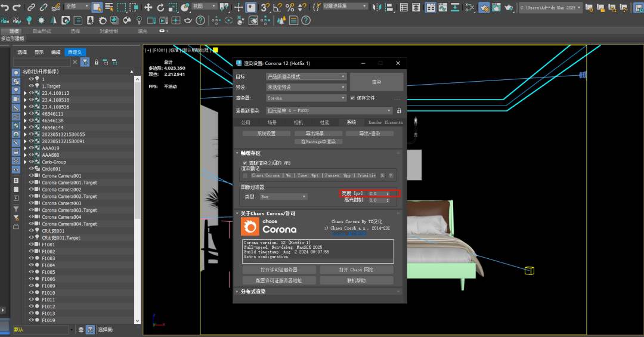The height and width of the screenshot is (337, 644).
Task: Click the large Render button
Action: coord(376,82)
